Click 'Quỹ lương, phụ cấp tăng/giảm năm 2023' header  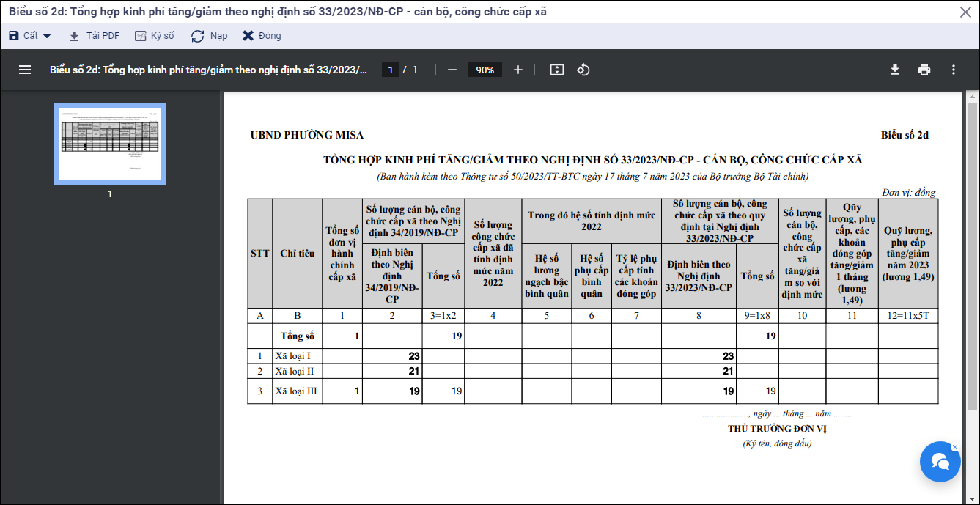point(908,254)
